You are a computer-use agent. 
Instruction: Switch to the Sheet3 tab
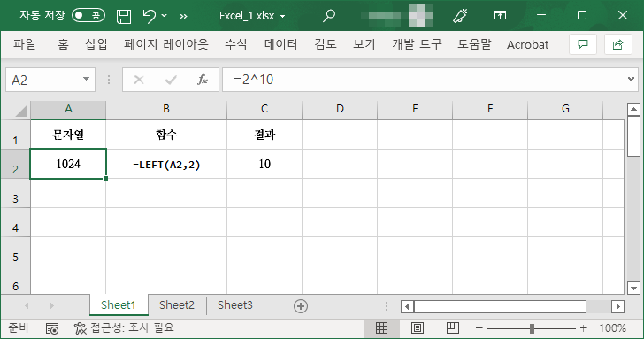tap(235, 305)
